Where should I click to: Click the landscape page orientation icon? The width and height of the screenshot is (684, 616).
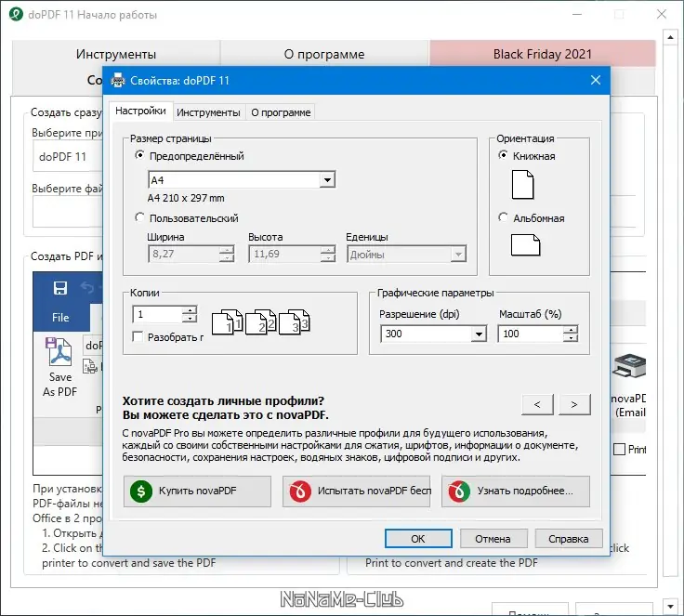pyautogui.click(x=525, y=244)
